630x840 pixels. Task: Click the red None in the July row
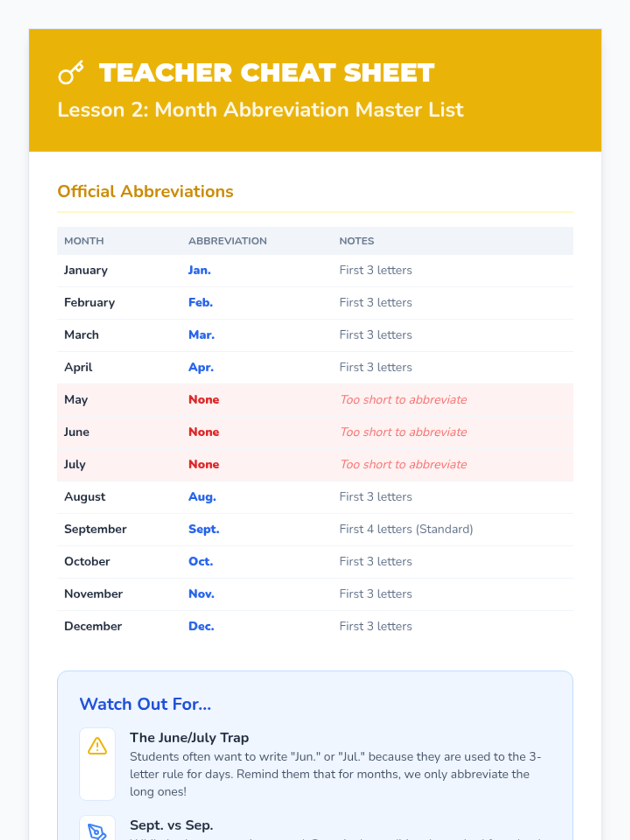[x=204, y=464]
